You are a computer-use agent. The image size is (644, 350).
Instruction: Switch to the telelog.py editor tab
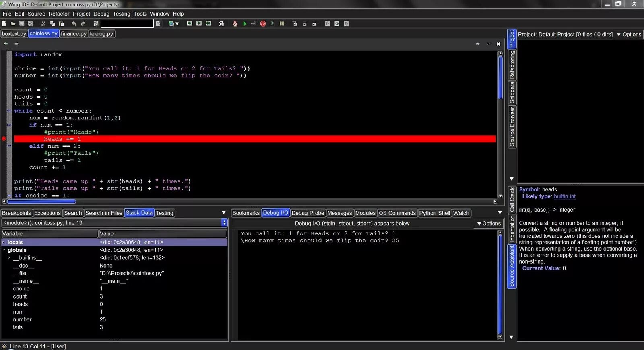[x=101, y=34]
